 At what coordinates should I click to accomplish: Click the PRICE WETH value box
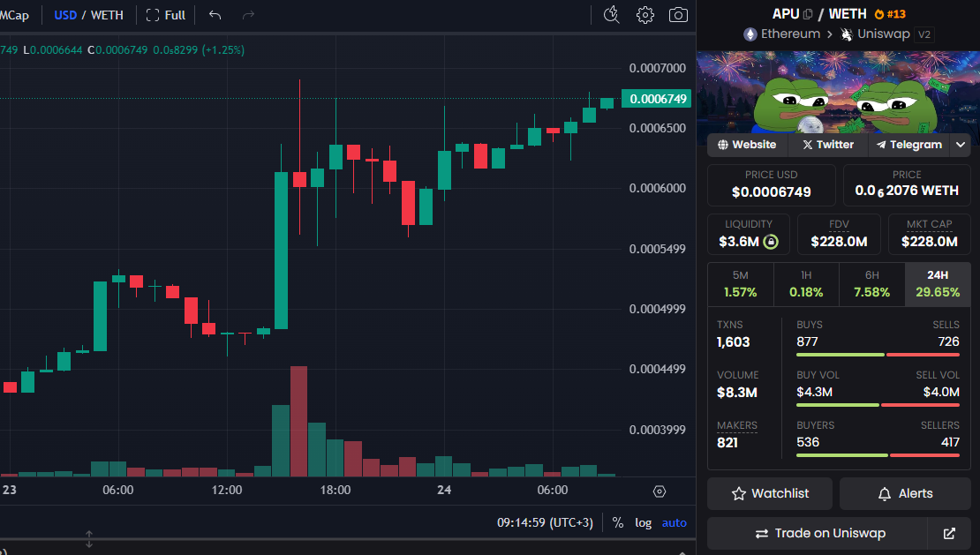point(907,184)
